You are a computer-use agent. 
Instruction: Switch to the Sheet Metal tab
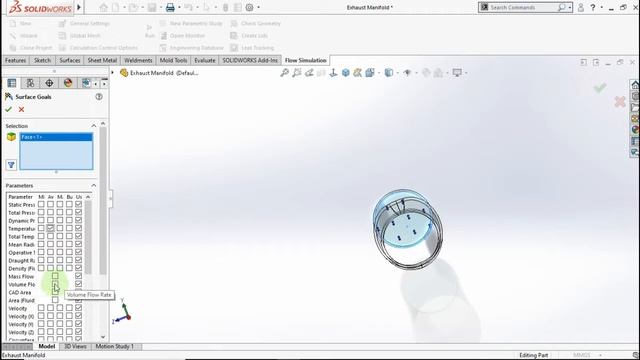[102, 60]
